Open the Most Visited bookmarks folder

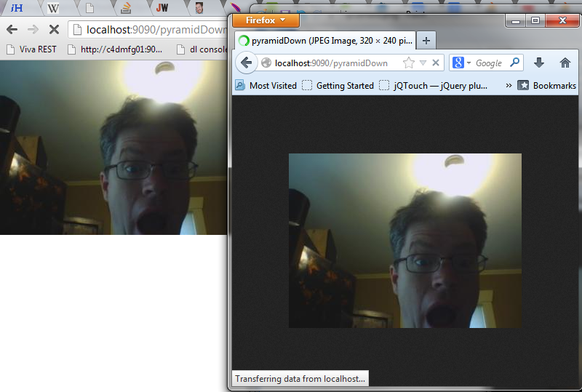(266, 85)
